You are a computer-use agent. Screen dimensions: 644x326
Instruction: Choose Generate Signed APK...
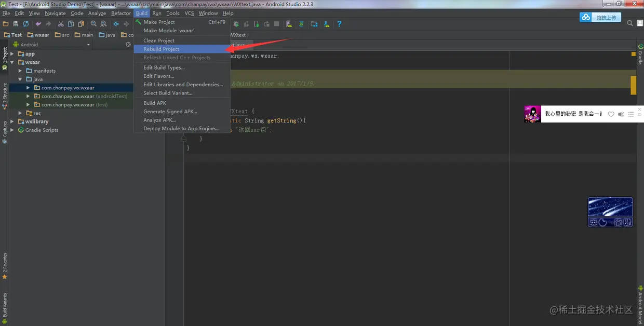pos(182,111)
